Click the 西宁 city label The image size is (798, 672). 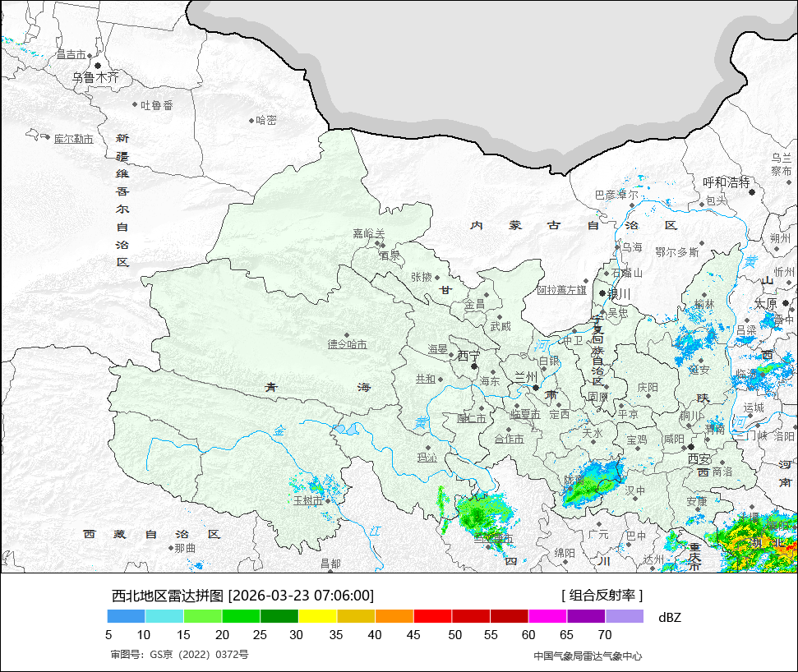(x=468, y=356)
